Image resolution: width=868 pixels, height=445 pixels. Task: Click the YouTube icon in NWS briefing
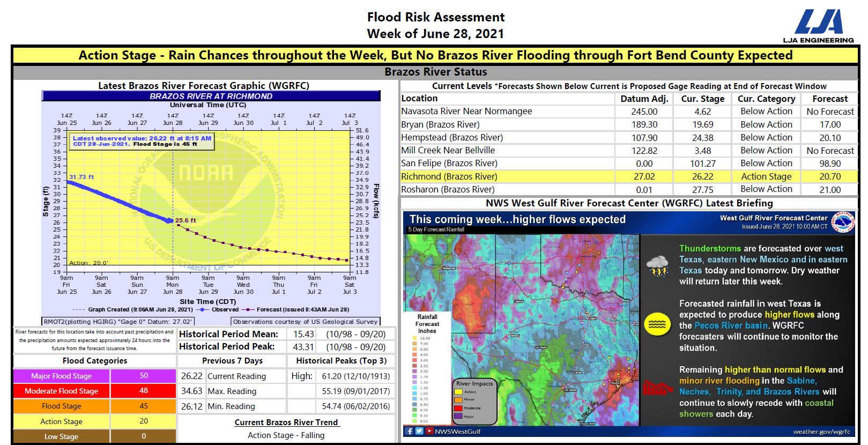click(x=429, y=431)
